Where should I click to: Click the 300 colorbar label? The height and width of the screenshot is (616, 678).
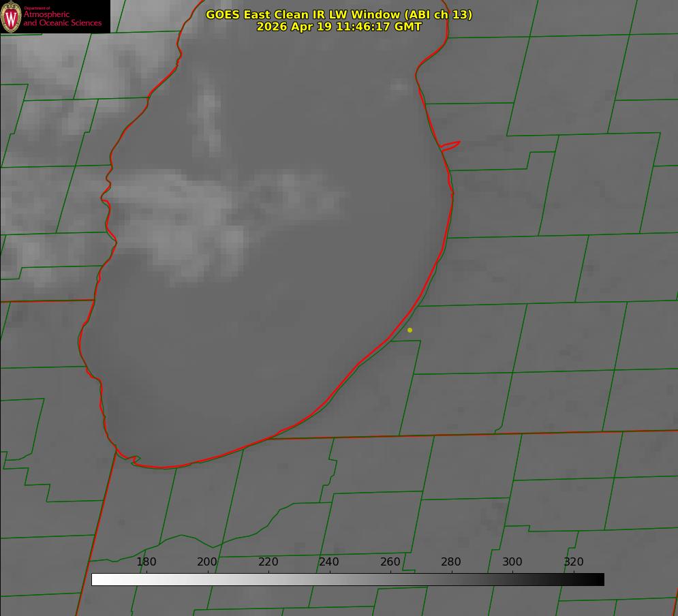click(x=512, y=561)
